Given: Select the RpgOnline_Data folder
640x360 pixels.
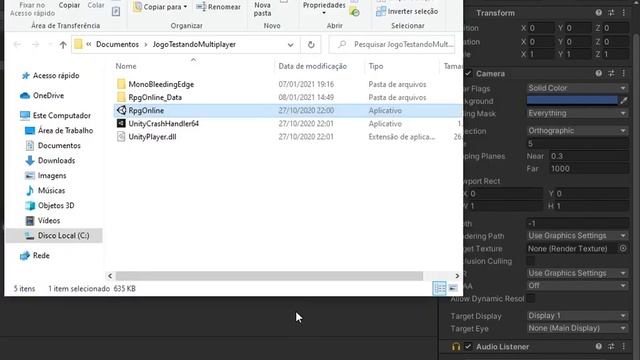Looking at the screenshot, I should pos(155,98).
